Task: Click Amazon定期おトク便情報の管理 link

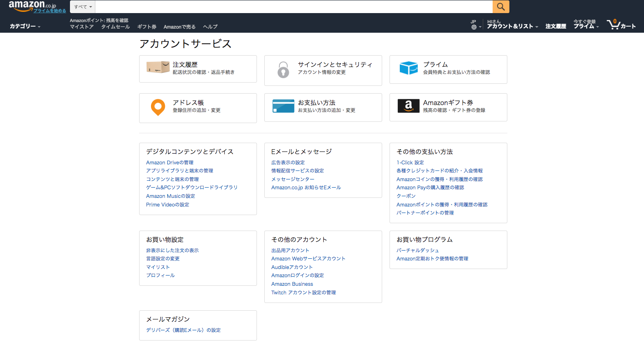Action: pyautogui.click(x=432, y=259)
